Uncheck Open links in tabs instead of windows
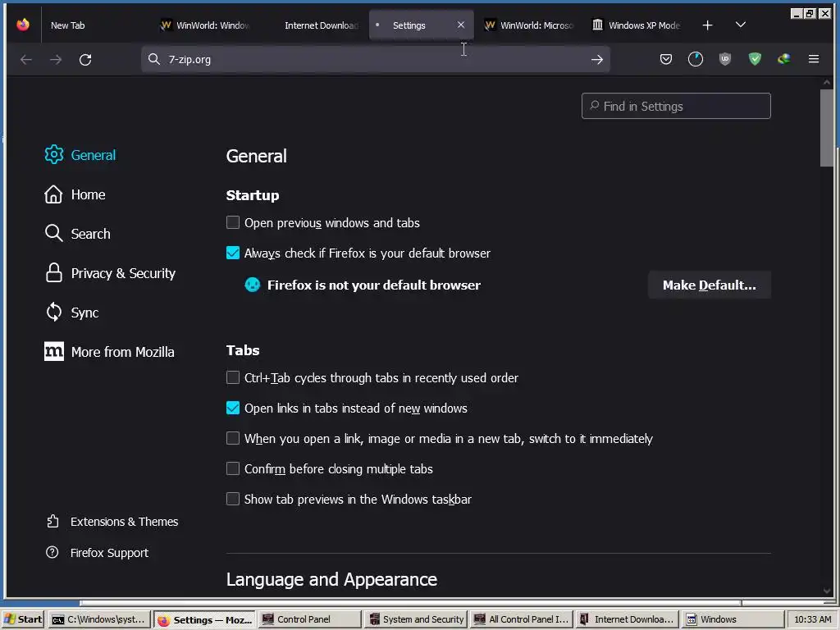840x630 pixels. pos(232,409)
